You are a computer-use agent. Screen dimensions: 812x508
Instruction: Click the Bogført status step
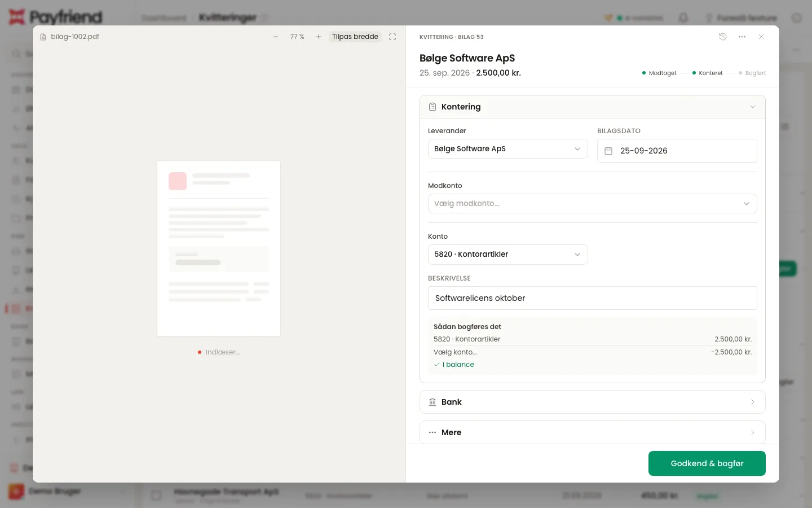tap(752, 73)
